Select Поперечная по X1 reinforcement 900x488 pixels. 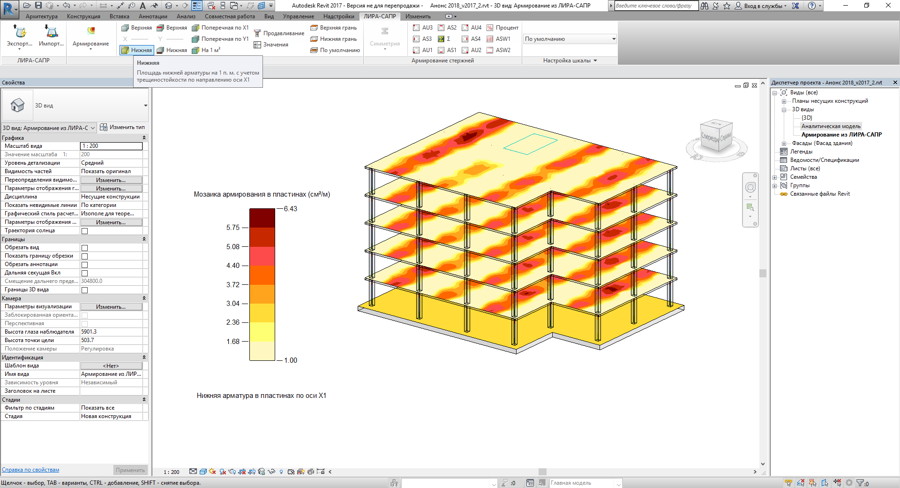click(x=220, y=28)
